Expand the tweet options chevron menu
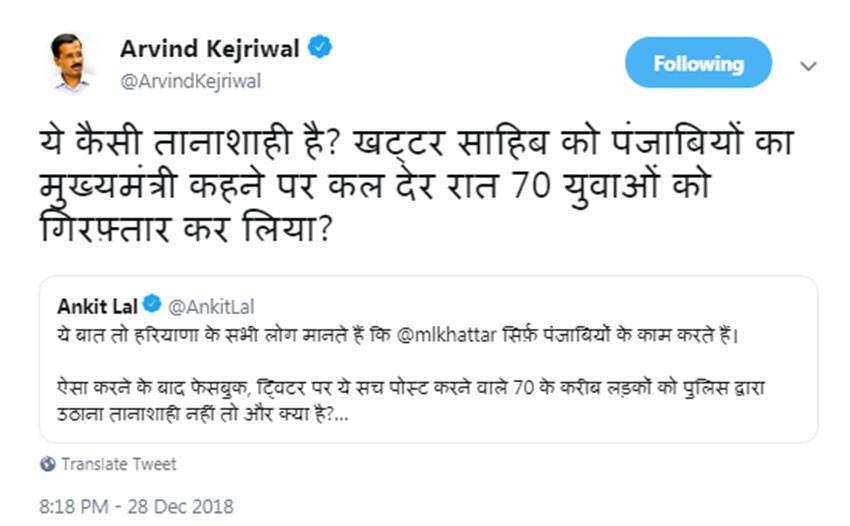Viewport: 850px width, 526px height. [810, 64]
